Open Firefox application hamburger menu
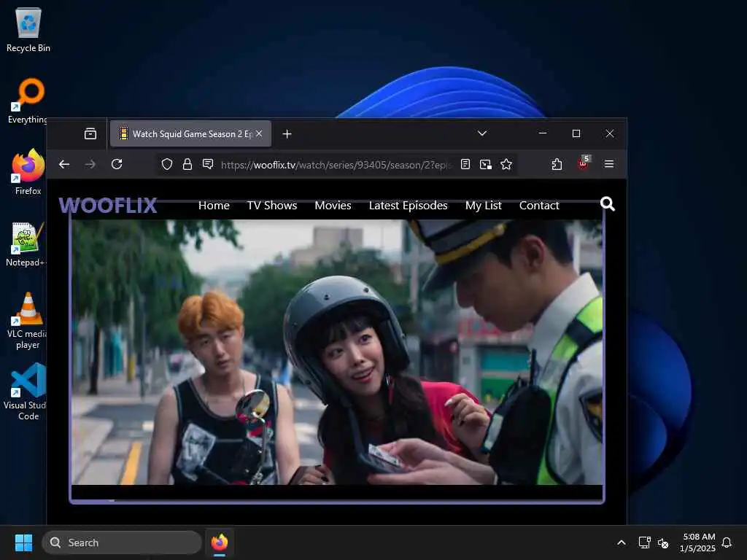This screenshot has width=747, height=560. (x=609, y=164)
